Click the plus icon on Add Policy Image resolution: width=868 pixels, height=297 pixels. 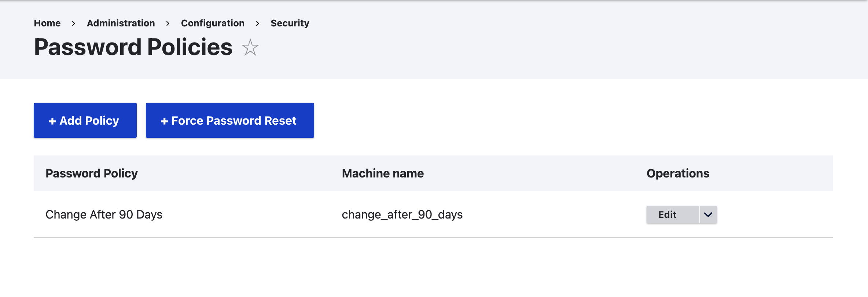coord(52,121)
